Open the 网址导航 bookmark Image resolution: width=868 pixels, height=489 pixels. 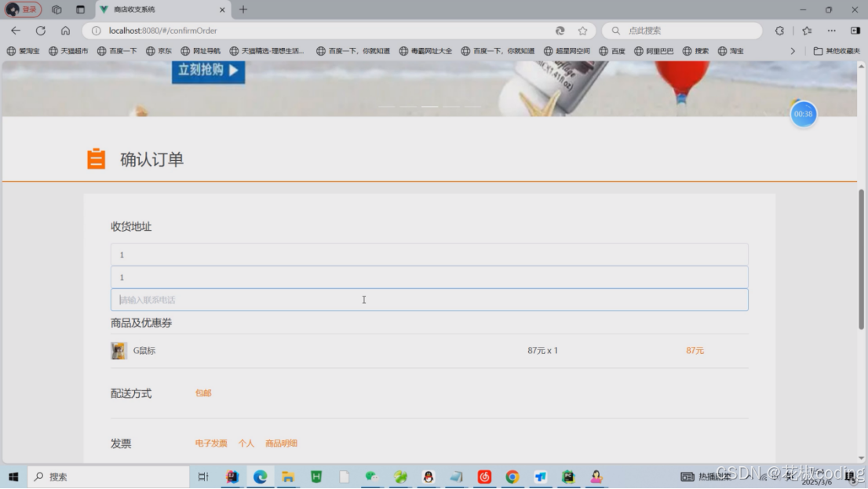coord(200,51)
